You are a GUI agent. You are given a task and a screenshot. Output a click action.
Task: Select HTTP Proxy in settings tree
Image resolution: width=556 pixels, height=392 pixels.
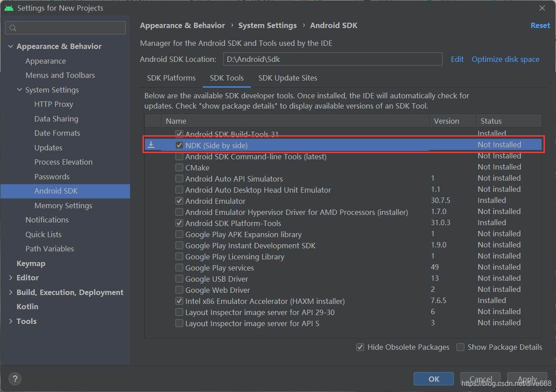point(53,104)
